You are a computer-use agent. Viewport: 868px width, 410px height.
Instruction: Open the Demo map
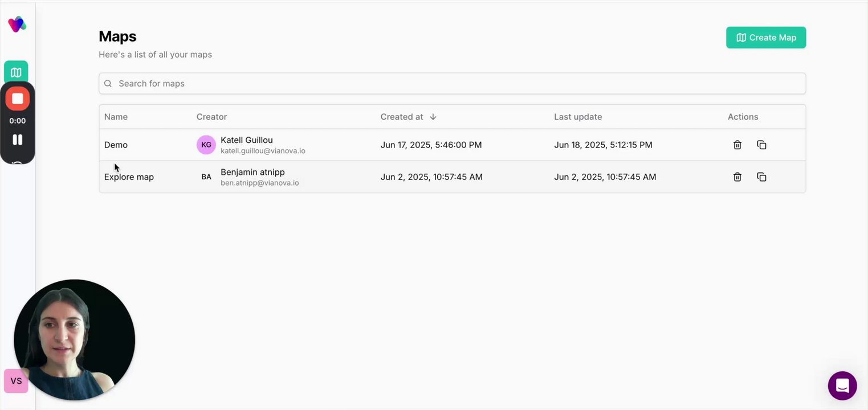(116, 145)
